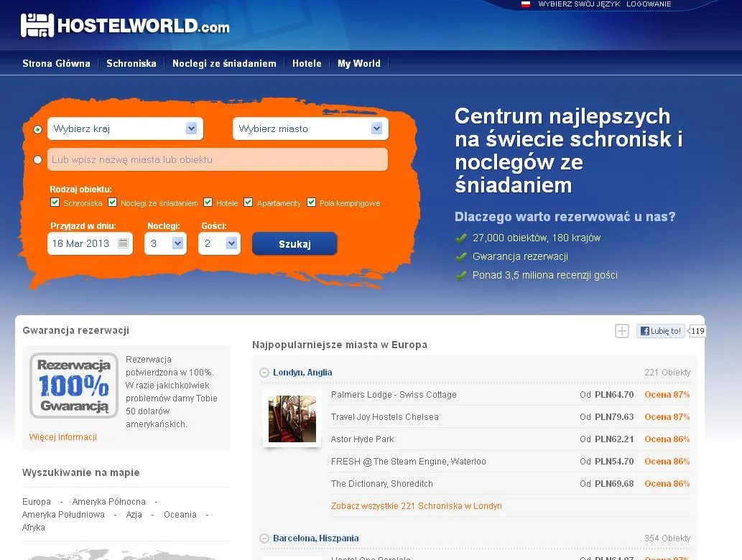742x560 pixels.
Task: Open the Schroniska menu item
Action: pyautogui.click(x=131, y=63)
